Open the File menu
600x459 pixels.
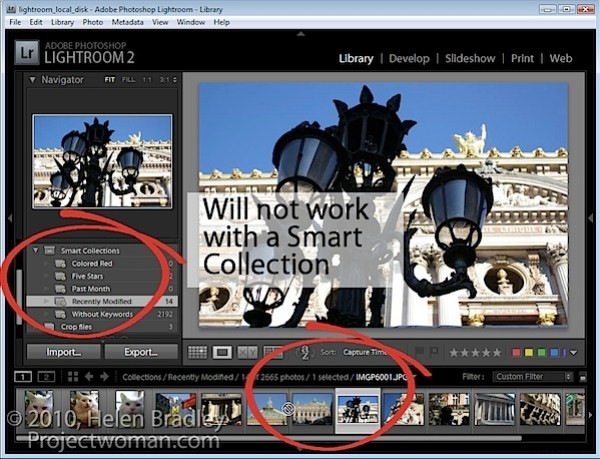pos(15,22)
